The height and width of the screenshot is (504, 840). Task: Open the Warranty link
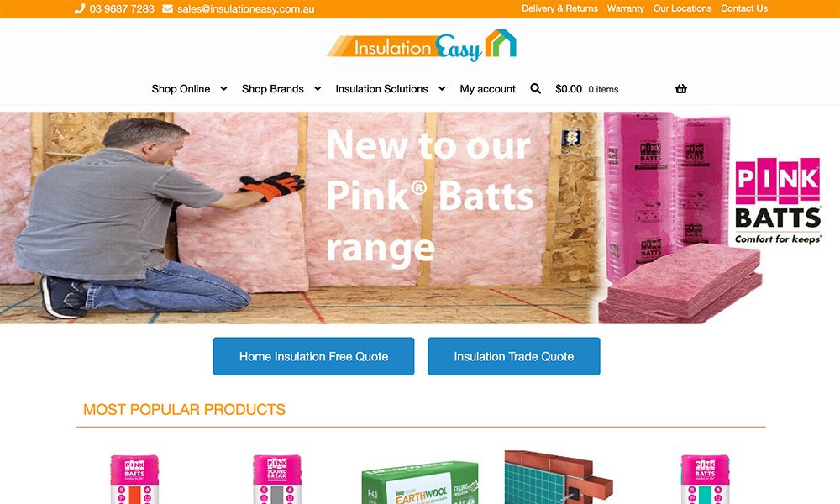point(625,8)
